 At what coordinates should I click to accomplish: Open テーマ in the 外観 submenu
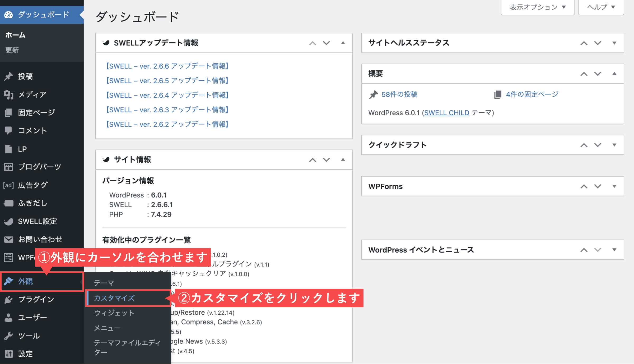click(104, 283)
